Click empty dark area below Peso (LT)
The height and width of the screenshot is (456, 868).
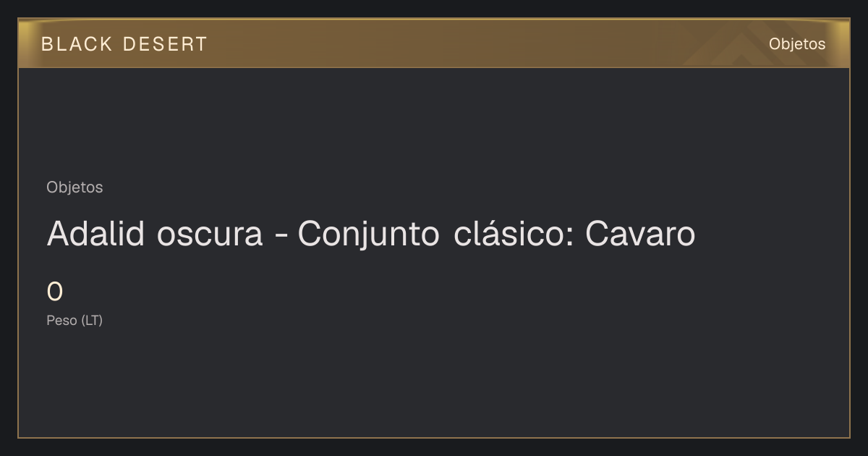tap(434, 384)
